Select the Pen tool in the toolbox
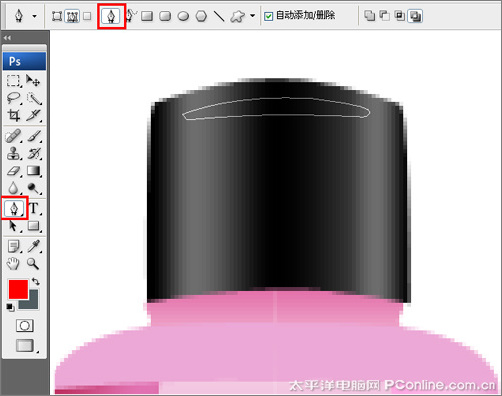Screen dimensions: 502x396 [14, 208]
